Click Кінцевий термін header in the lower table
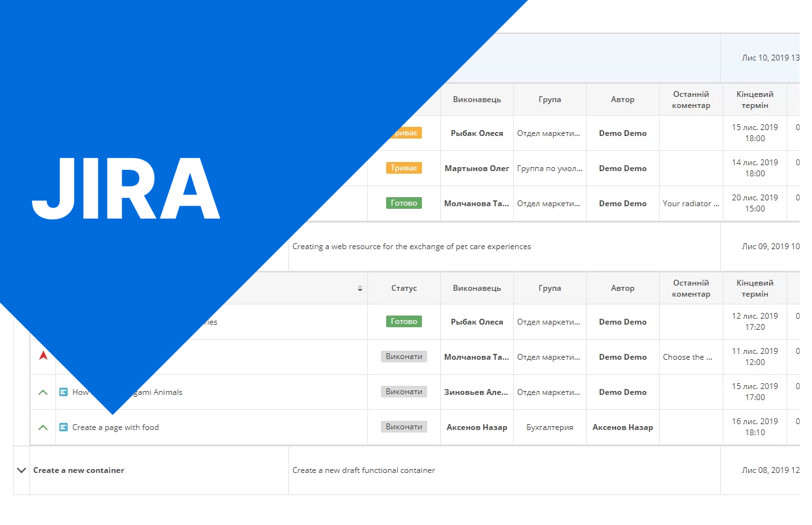 pos(755,288)
